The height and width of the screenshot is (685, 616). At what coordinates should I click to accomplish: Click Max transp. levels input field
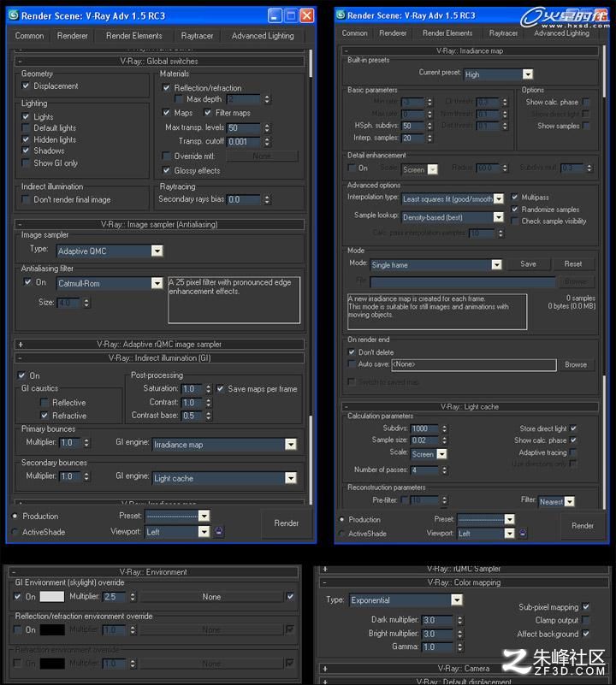(244, 128)
